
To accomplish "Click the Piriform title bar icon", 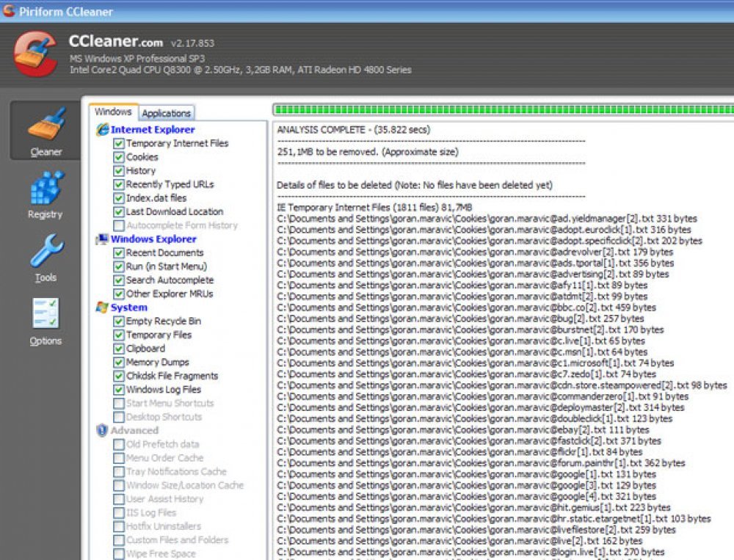I will pos(8,10).
